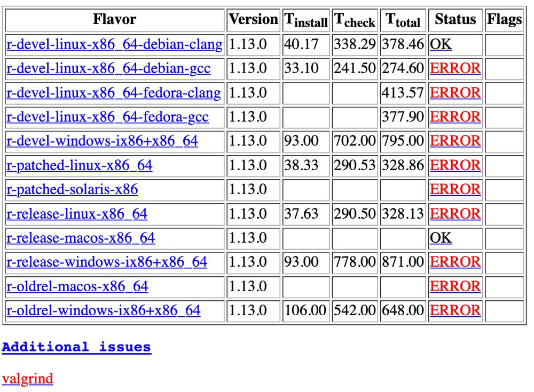This screenshot has height=392, width=534.
Task: Select total time value 795.00
Action: point(403,141)
